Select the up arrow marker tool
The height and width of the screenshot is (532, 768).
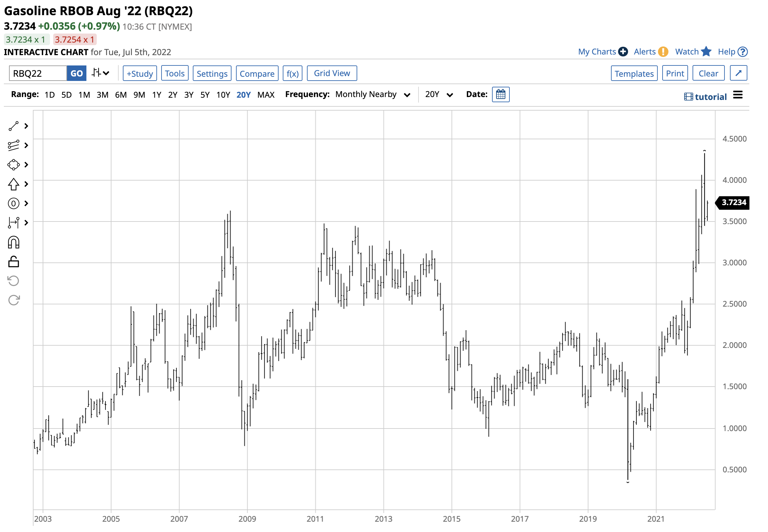14,184
